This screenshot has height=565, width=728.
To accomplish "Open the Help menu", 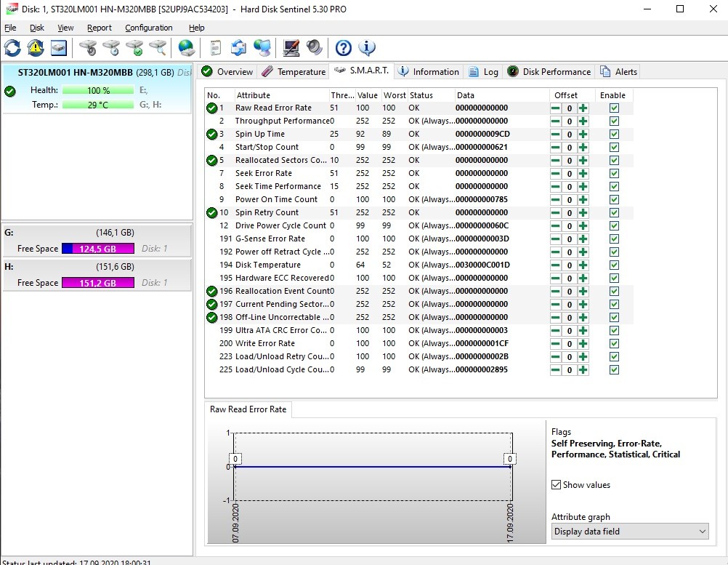I will pos(196,28).
